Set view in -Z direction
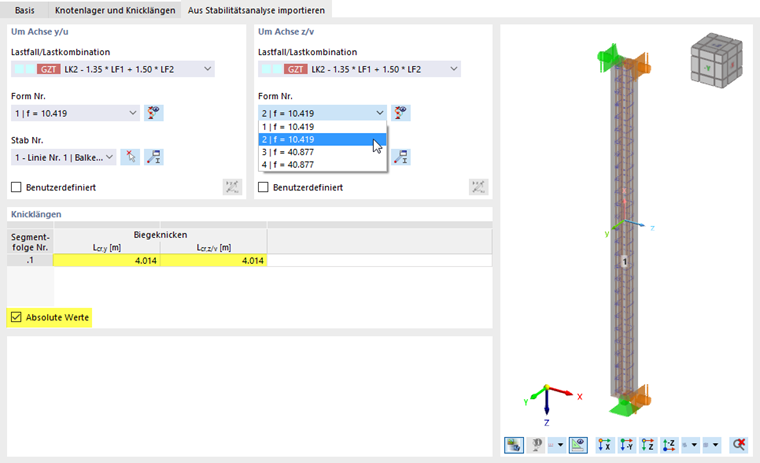 (669, 445)
